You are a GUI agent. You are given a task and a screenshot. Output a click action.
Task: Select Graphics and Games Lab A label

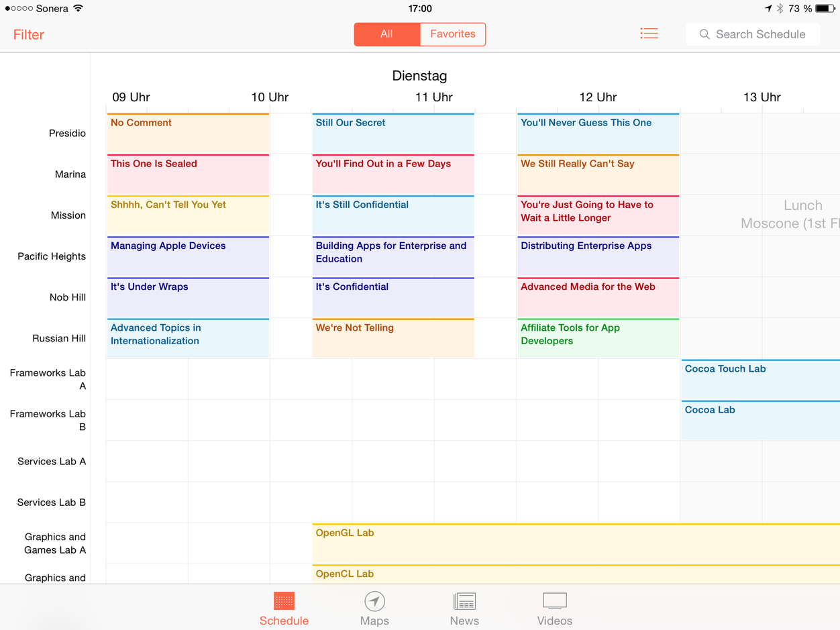55,543
